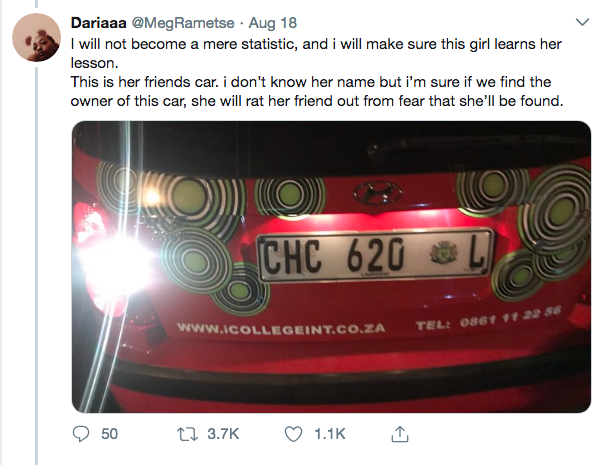The width and height of the screenshot is (602, 465).
Task: Expand the tweet options chevron menu
Action: (582, 22)
